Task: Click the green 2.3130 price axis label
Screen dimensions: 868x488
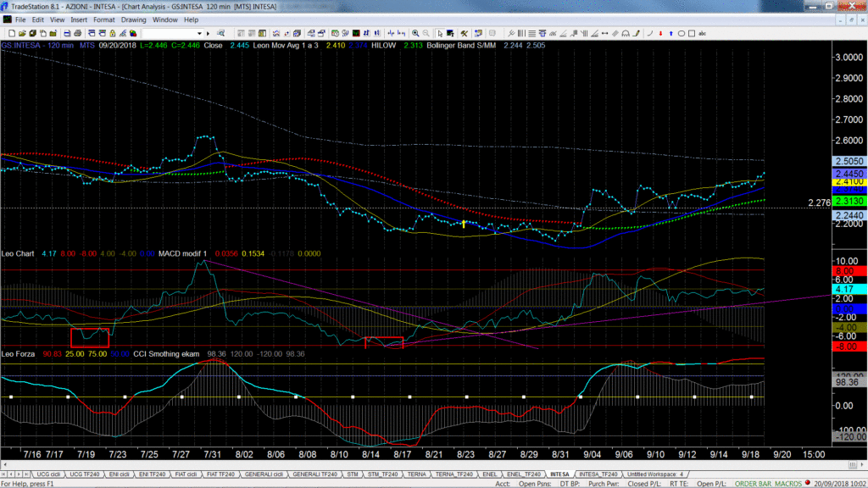Action: click(849, 202)
